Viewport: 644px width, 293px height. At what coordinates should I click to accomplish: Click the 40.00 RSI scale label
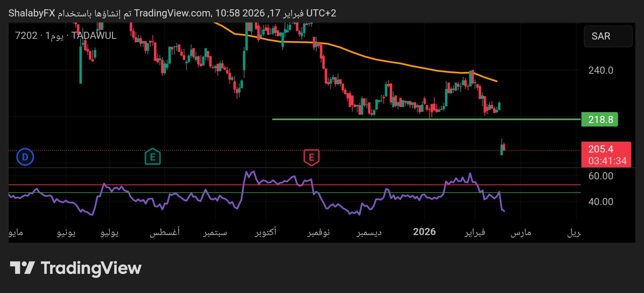pyautogui.click(x=601, y=202)
